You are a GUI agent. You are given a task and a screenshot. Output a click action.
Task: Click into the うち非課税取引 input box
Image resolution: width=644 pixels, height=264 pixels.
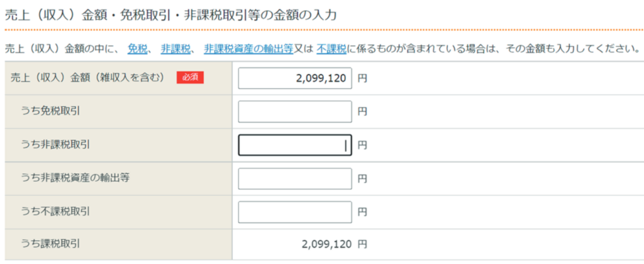pos(295,145)
